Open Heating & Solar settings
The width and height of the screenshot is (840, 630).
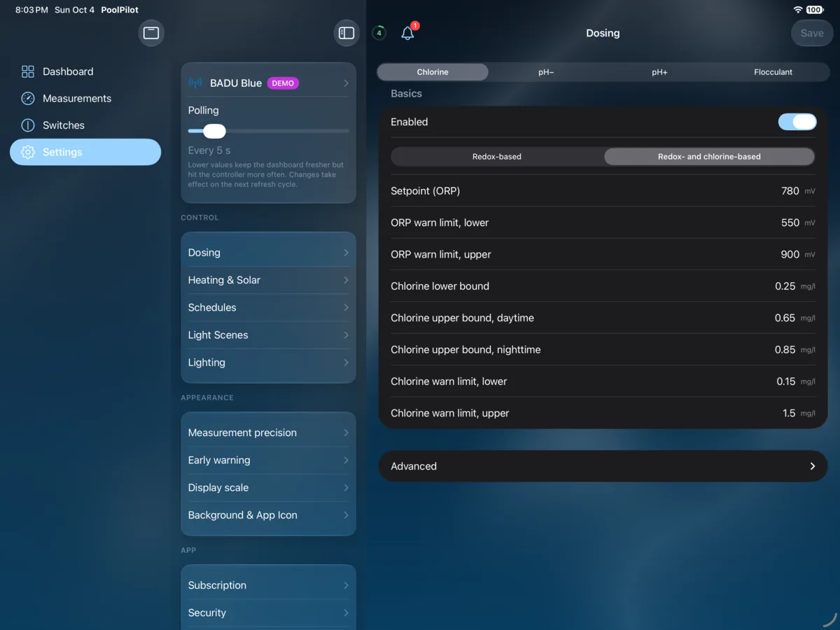coord(268,280)
